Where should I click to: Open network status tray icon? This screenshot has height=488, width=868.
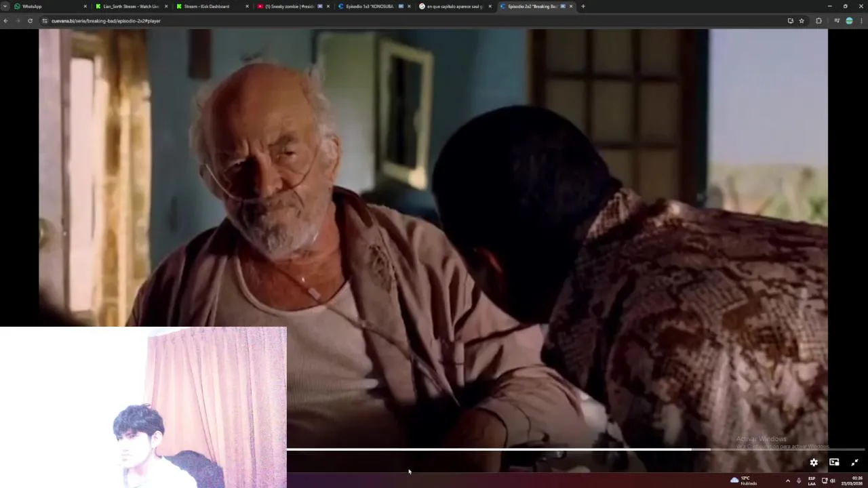point(825,481)
